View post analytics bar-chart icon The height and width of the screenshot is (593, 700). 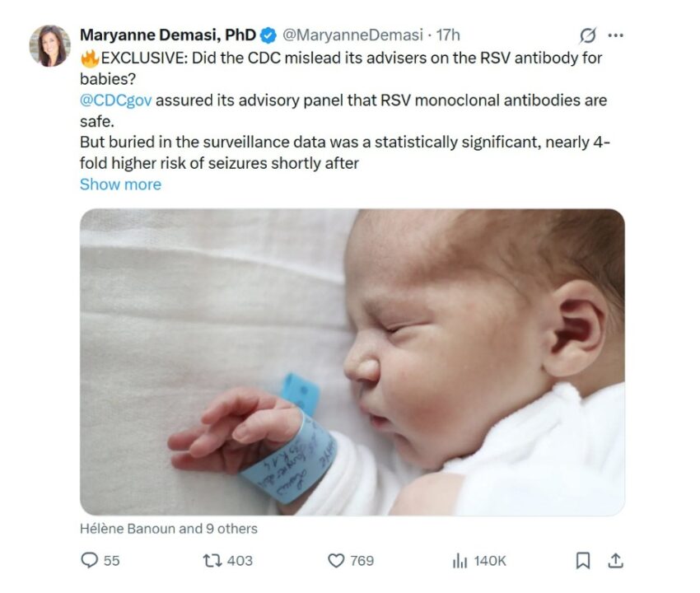coord(460,561)
